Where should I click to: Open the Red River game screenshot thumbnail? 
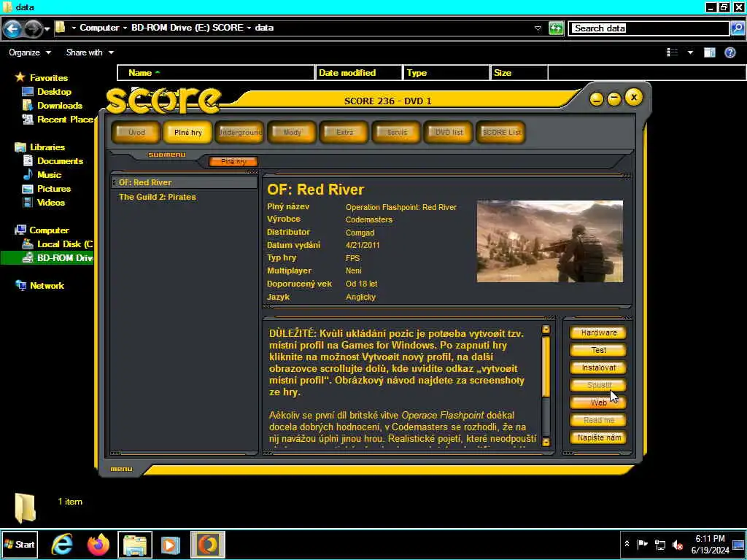click(550, 241)
